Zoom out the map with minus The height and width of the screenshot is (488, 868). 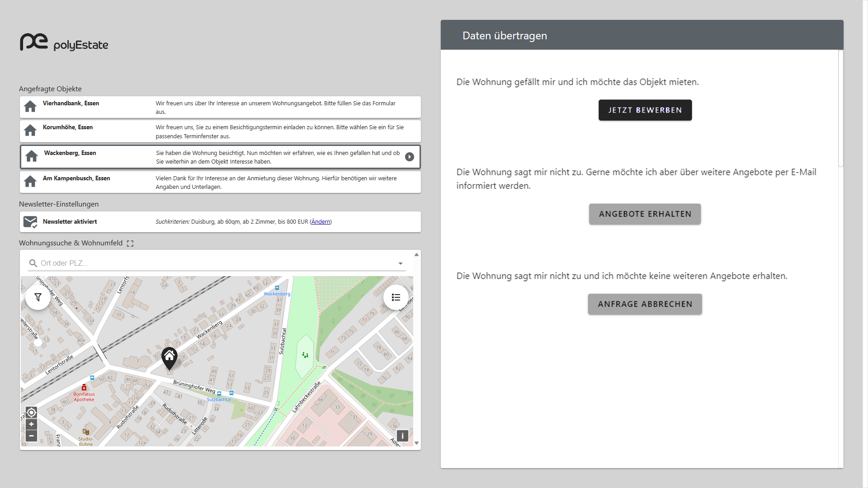[31, 436]
